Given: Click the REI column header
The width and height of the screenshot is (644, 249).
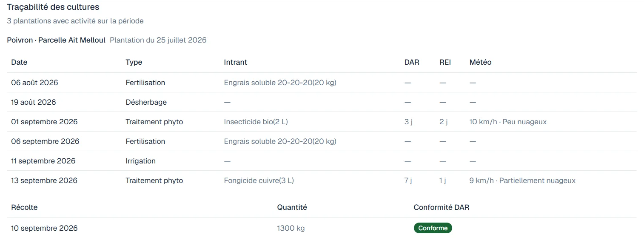Looking at the screenshot, I should click(x=445, y=62).
